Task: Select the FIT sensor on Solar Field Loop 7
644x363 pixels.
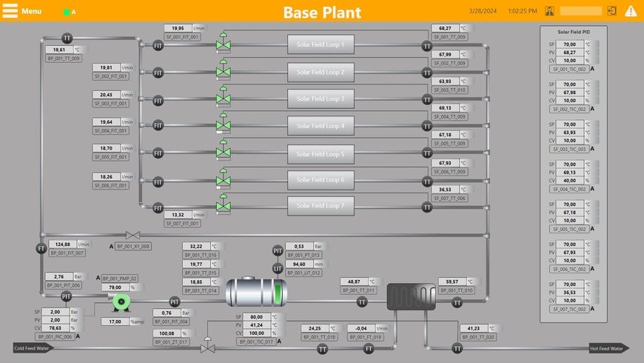Action: pyautogui.click(x=158, y=208)
